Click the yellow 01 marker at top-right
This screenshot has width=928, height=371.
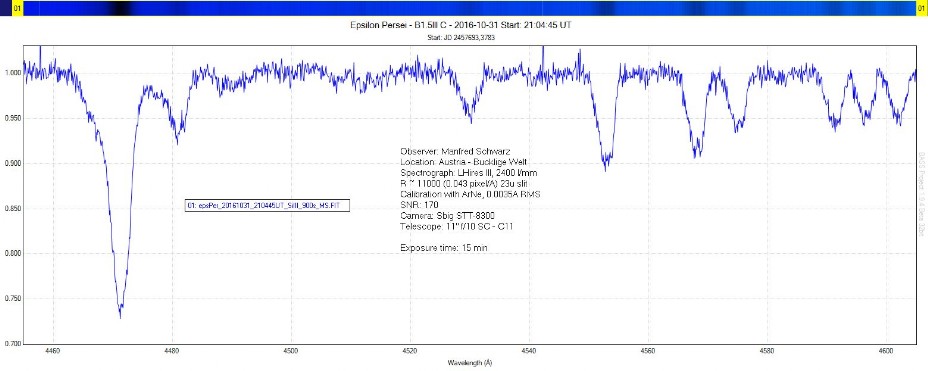pos(921,8)
